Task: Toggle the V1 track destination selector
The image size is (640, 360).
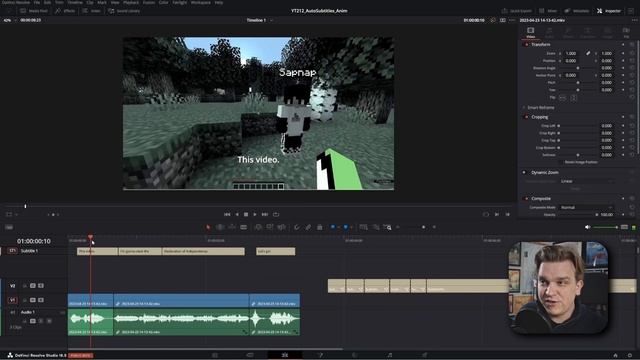Action: tap(13, 300)
